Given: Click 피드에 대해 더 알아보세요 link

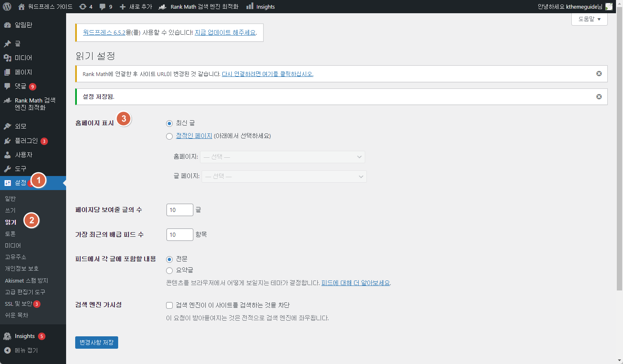Looking at the screenshot, I should click(356, 283).
